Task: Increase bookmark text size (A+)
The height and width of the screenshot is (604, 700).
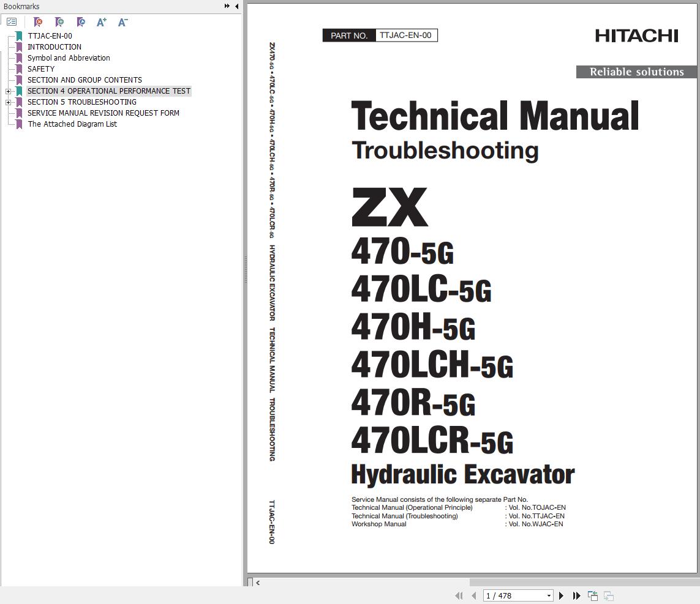Action: (x=102, y=22)
